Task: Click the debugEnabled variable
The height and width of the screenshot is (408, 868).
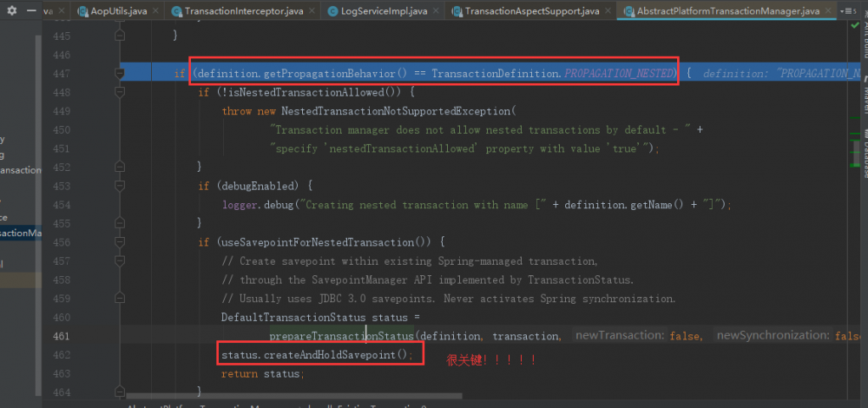Action: point(258,186)
